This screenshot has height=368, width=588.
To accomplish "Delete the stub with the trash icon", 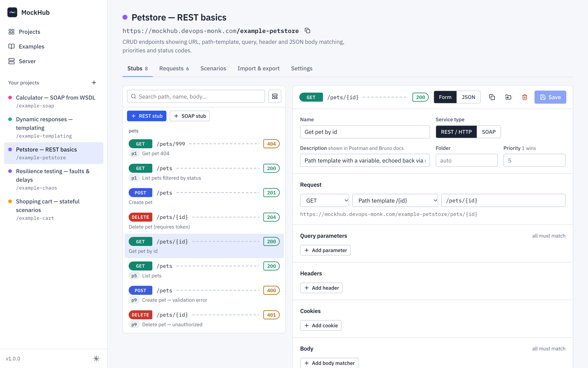I will (x=524, y=97).
